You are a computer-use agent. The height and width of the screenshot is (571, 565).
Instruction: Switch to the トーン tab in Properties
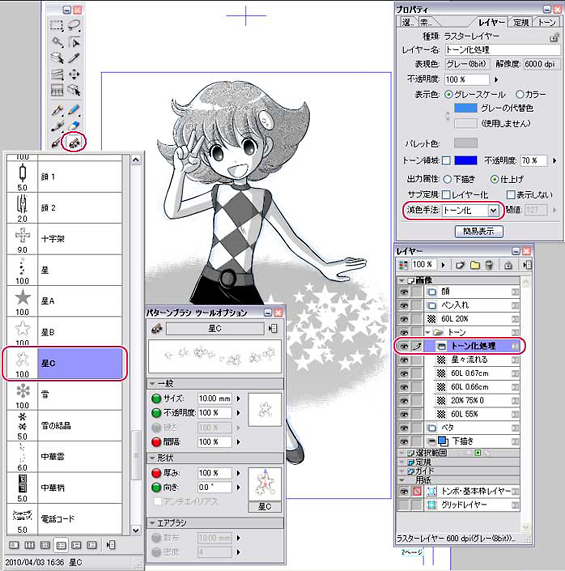[546, 22]
